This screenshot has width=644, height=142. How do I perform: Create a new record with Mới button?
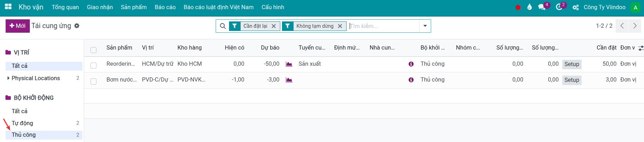click(x=18, y=26)
